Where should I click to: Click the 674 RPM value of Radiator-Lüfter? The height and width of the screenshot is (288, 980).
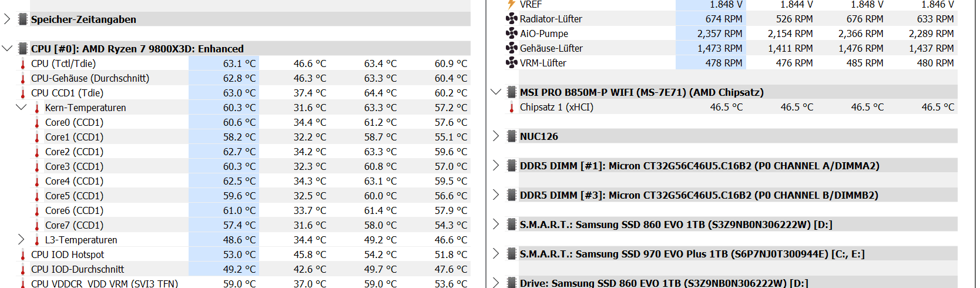point(724,19)
